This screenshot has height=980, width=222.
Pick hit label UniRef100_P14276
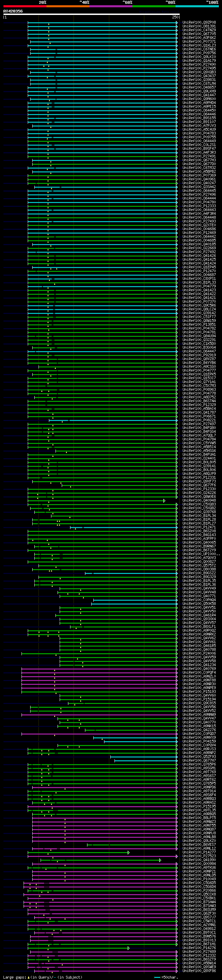point(199,948)
